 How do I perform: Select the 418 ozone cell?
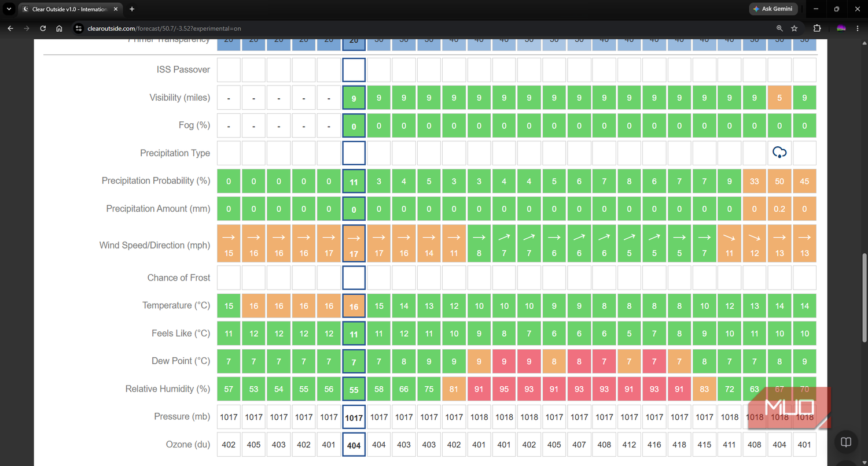[x=679, y=445]
